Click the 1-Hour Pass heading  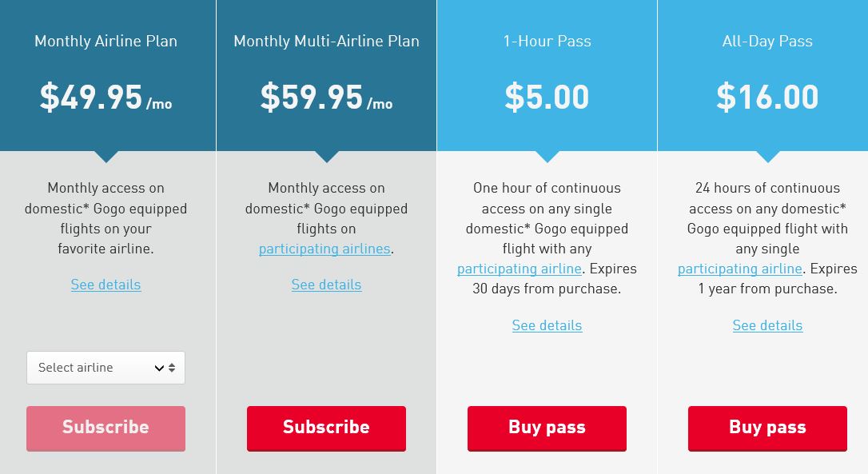pos(547,42)
